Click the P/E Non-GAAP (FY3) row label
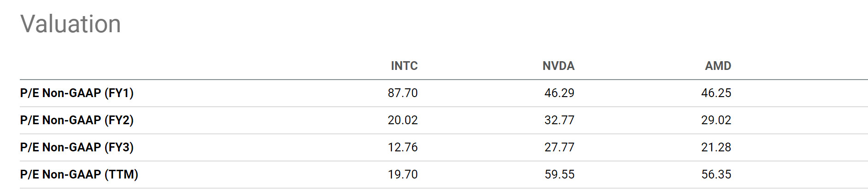 (77, 147)
